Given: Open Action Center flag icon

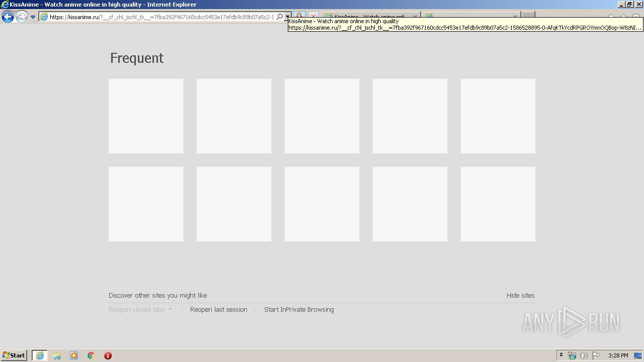Looking at the screenshot, I should tap(596, 355).
